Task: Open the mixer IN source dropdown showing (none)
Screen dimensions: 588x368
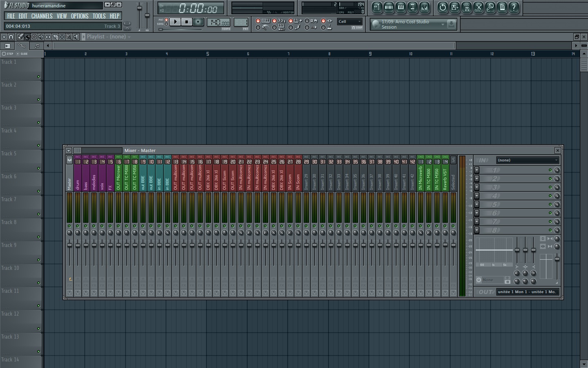Action: tap(528, 160)
